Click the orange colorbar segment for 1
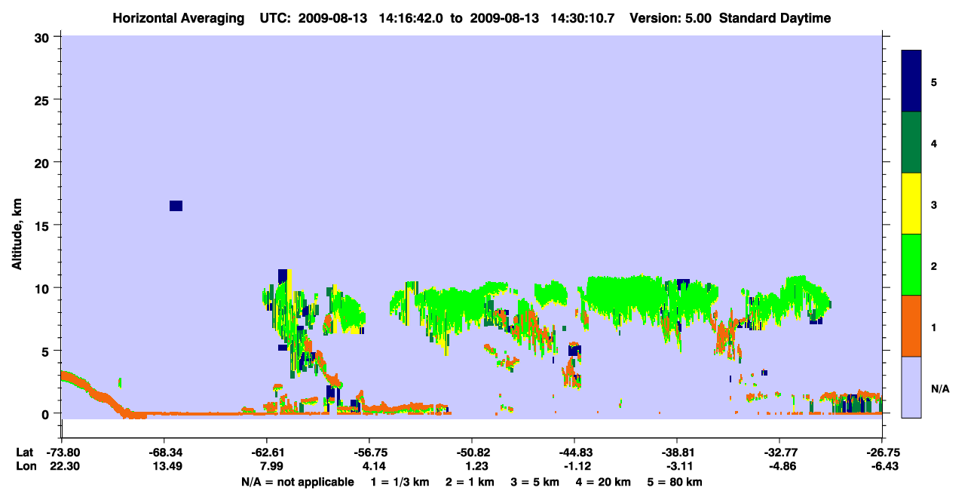The image size is (980, 503). (911, 326)
